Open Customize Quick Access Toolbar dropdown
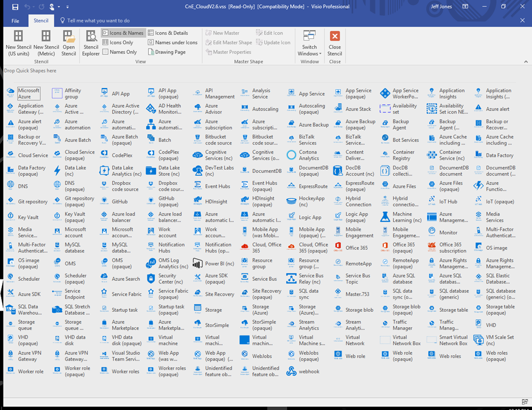This screenshot has width=532, height=410. (67, 7)
